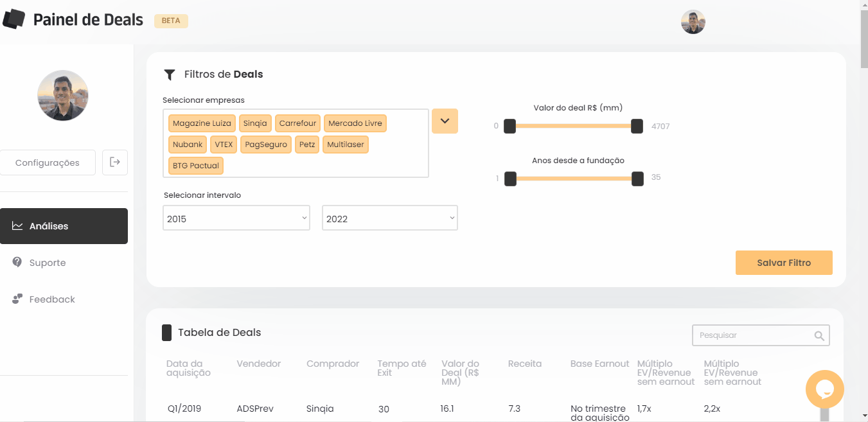Open the start year 2015 dropdown

pos(236,218)
